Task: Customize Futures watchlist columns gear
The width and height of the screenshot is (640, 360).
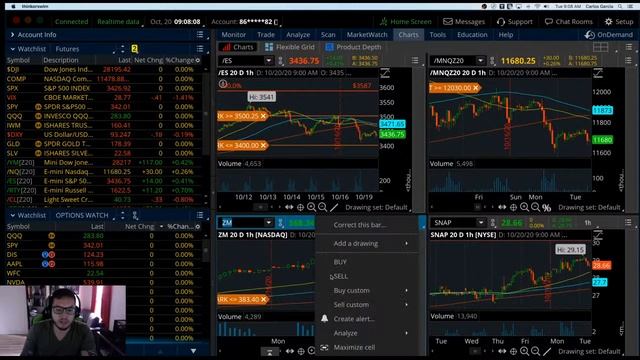Action: tap(198, 60)
